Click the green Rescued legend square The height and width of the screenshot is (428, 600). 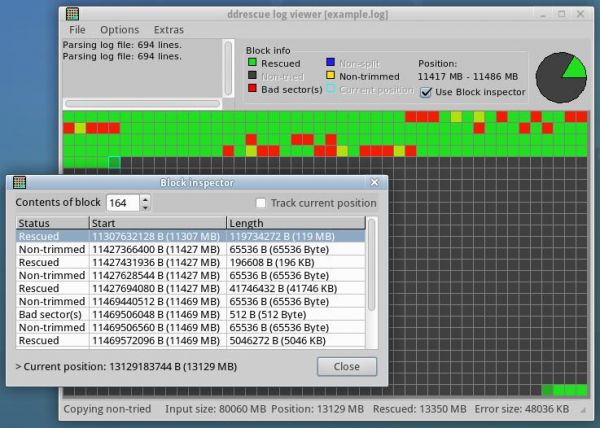pyautogui.click(x=253, y=63)
